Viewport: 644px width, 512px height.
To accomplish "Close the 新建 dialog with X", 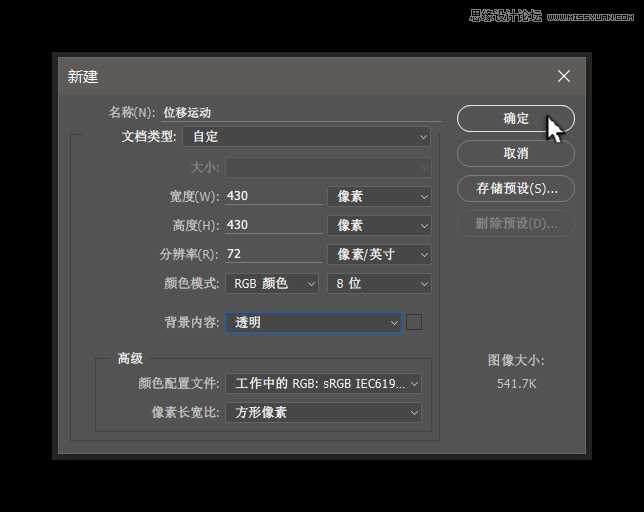I will pyautogui.click(x=564, y=76).
